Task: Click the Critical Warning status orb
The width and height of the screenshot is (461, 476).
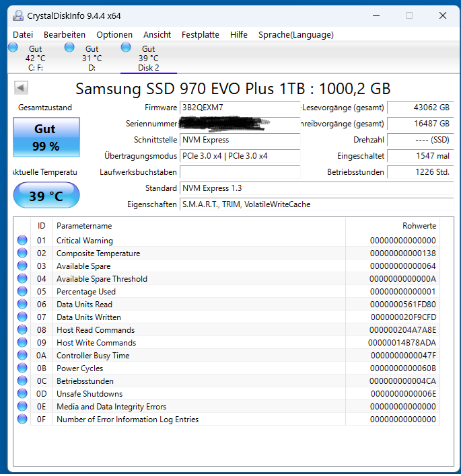Action: click(22, 240)
